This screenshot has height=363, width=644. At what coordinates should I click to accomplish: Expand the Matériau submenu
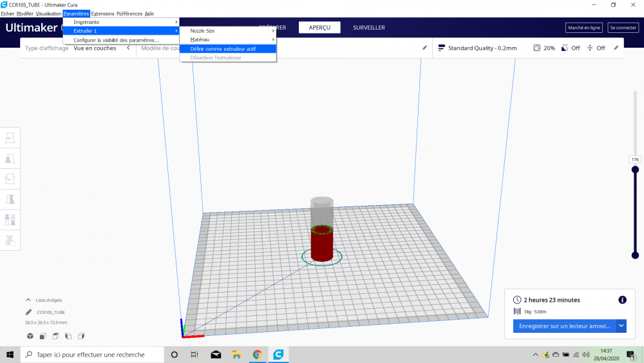[228, 39]
